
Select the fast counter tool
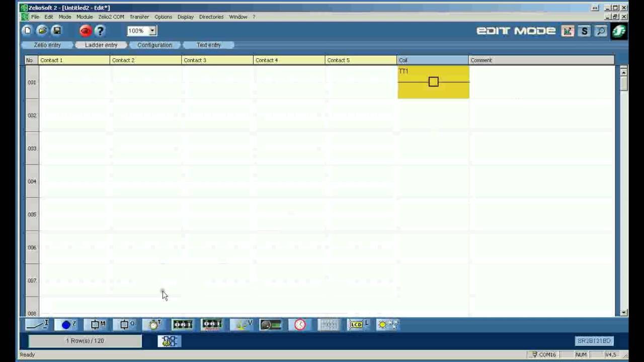point(212,325)
